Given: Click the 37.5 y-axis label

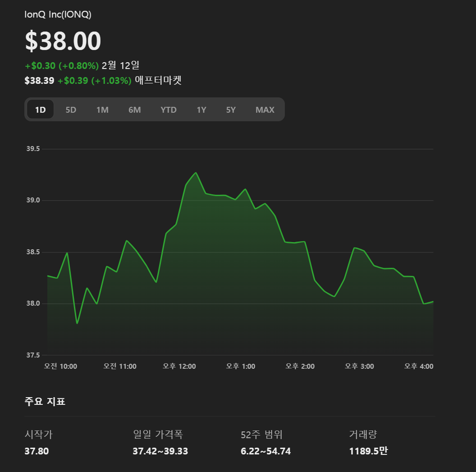Looking at the screenshot, I should (33, 355).
